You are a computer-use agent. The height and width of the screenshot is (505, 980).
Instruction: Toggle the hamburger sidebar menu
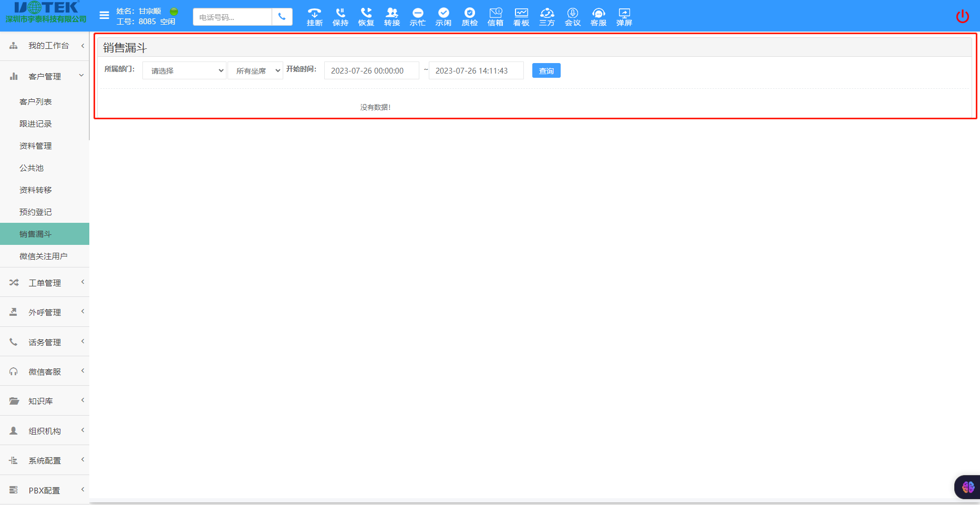tap(104, 15)
